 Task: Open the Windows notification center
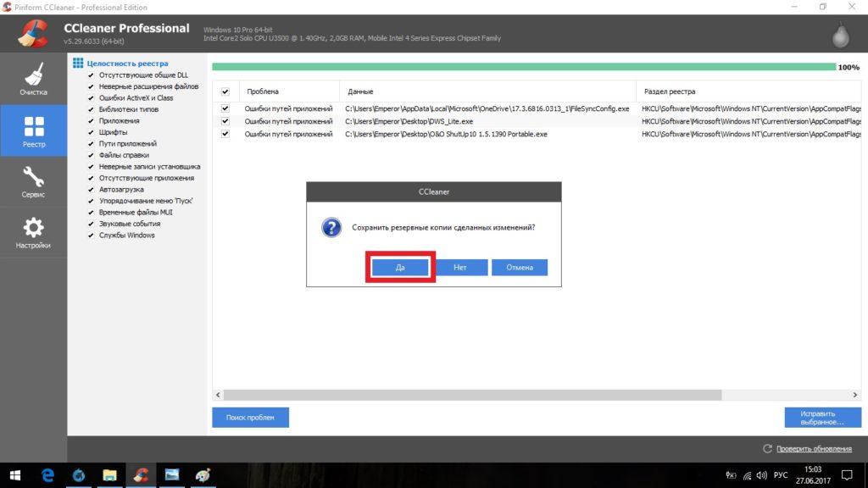(x=847, y=475)
